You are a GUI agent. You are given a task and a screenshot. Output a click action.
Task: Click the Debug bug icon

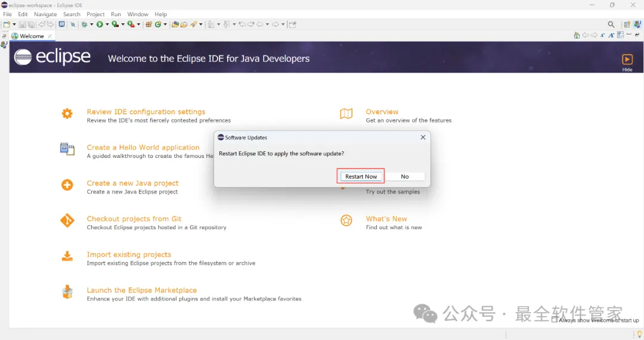click(84, 24)
